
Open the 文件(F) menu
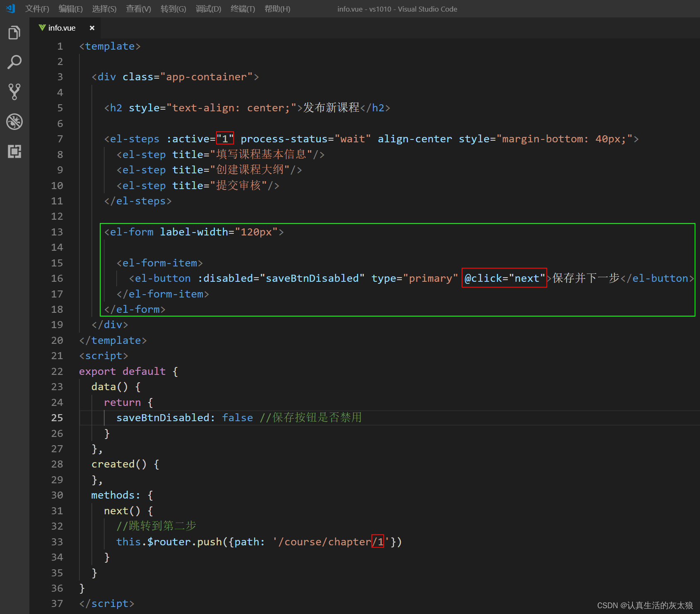(x=37, y=9)
